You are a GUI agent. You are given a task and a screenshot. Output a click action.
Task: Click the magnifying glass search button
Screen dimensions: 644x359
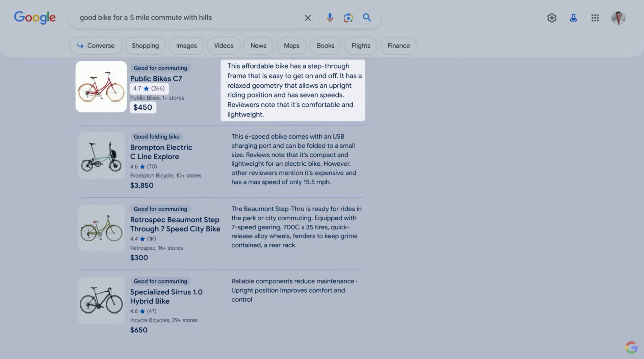(367, 18)
